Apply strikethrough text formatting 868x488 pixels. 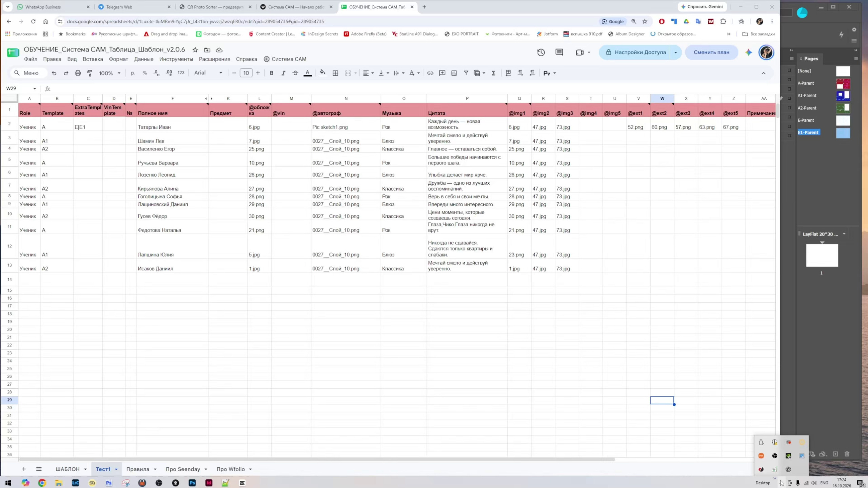click(x=295, y=73)
